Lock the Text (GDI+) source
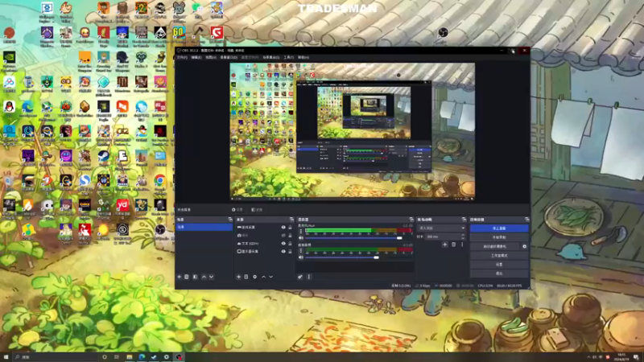Screen dimensions: 644x362 click(290, 244)
